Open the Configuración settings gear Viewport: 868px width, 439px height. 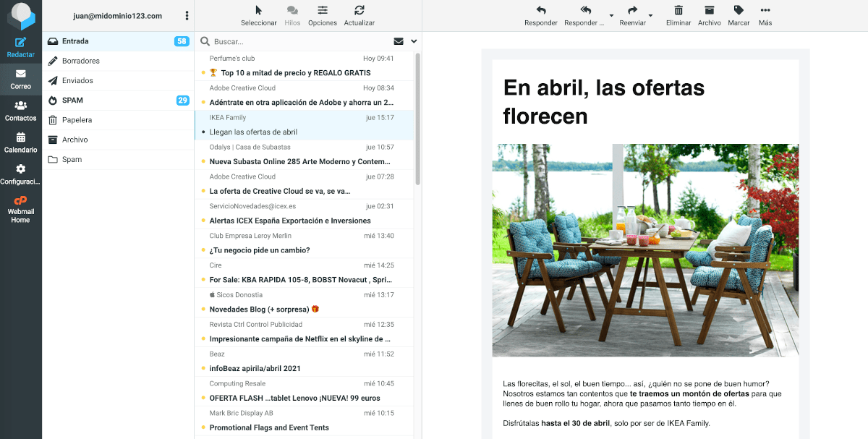(21, 169)
